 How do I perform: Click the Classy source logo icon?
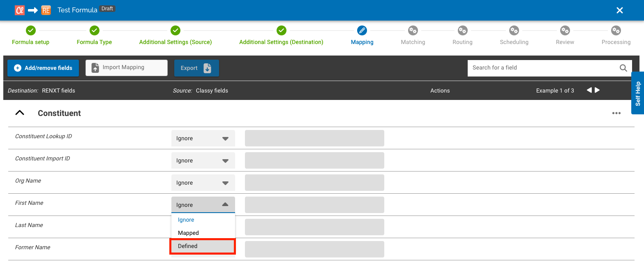tap(20, 10)
